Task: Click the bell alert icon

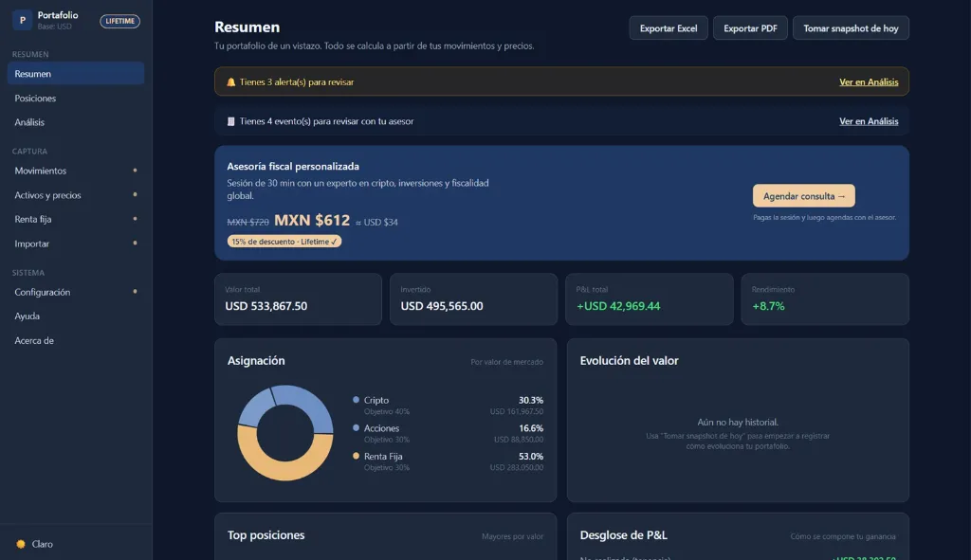Action: pos(231,81)
